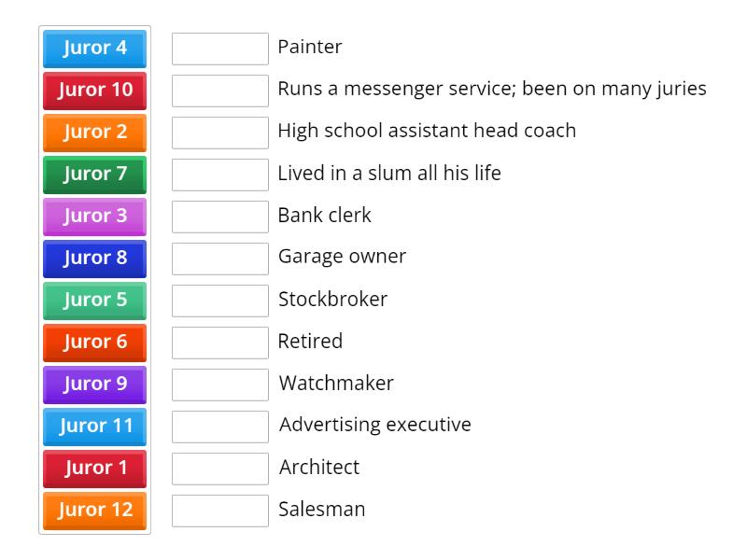
Task: Choose the purple Juror 9 tile
Action: pyautogui.click(x=93, y=385)
